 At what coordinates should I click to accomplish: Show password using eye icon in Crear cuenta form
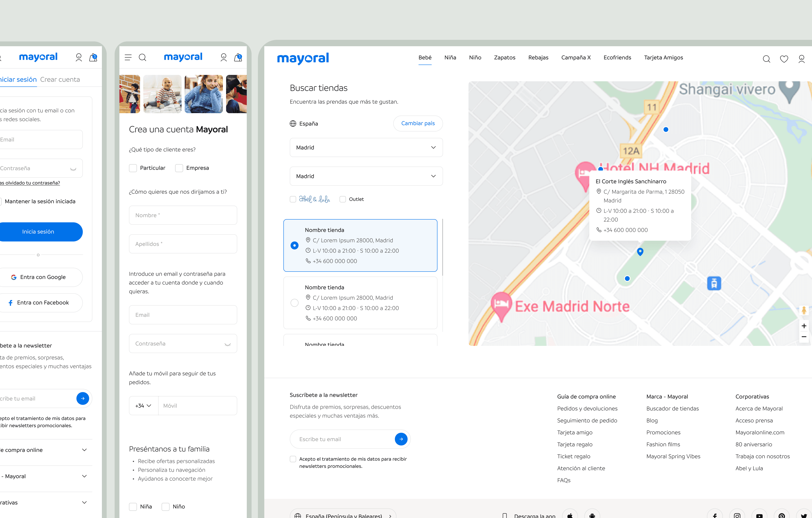pos(228,344)
